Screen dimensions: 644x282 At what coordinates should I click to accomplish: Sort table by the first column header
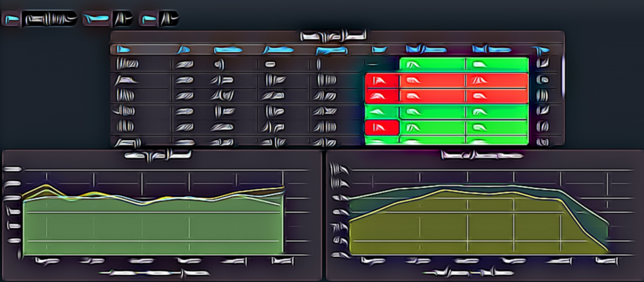click(x=124, y=50)
